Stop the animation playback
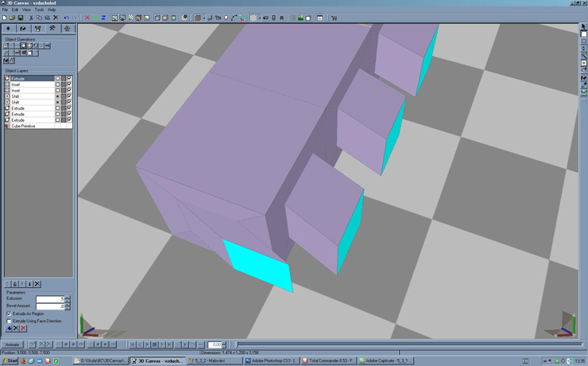The height and width of the screenshot is (366, 588). 154,345
